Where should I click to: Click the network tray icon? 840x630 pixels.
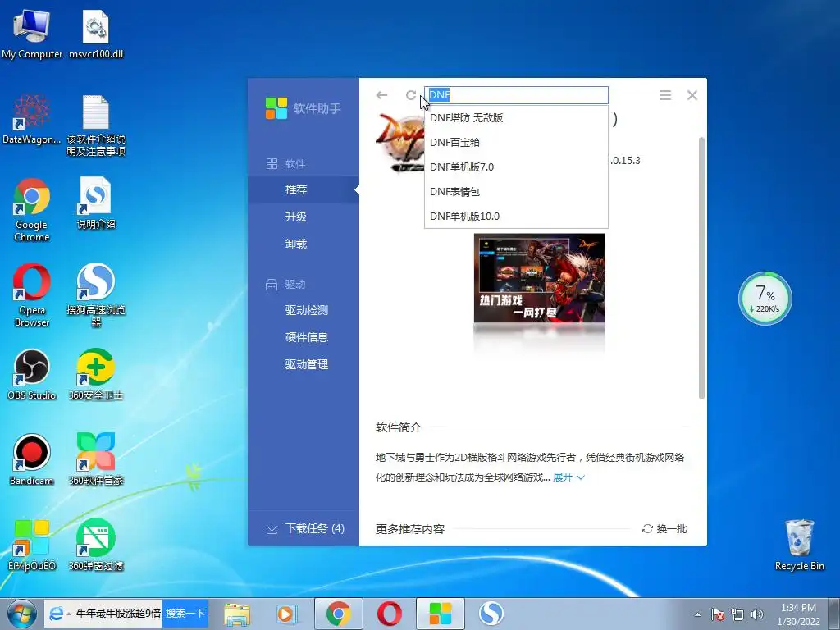(737, 614)
